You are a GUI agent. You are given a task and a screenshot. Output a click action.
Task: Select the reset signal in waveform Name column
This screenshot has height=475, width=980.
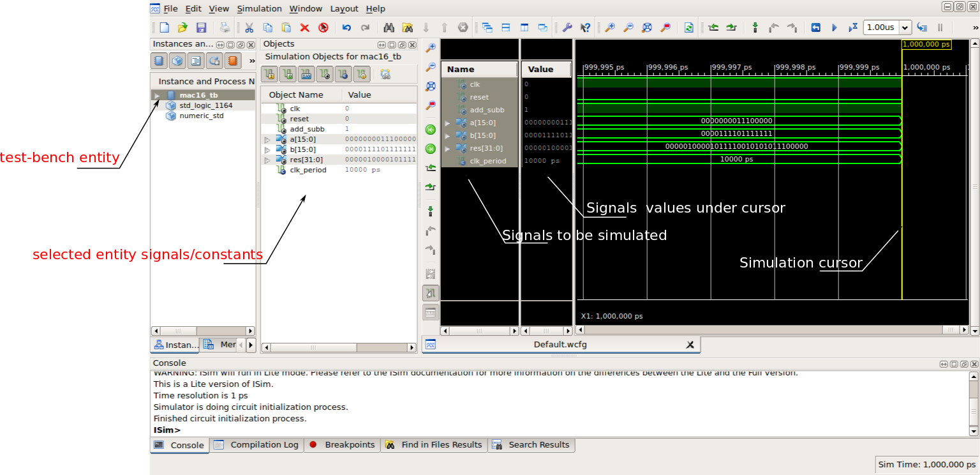(479, 97)
